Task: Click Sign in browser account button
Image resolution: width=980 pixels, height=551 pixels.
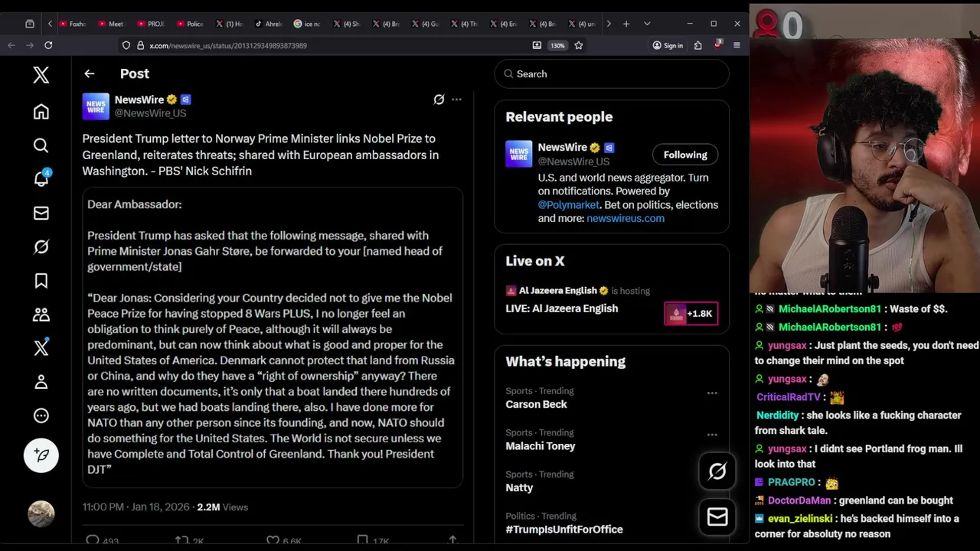Action: (668, 46)
